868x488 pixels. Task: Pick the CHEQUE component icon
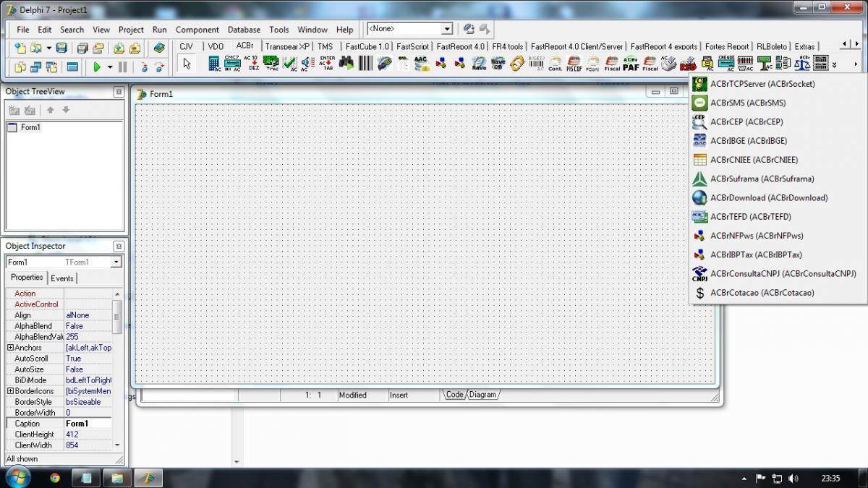[726, 64]
